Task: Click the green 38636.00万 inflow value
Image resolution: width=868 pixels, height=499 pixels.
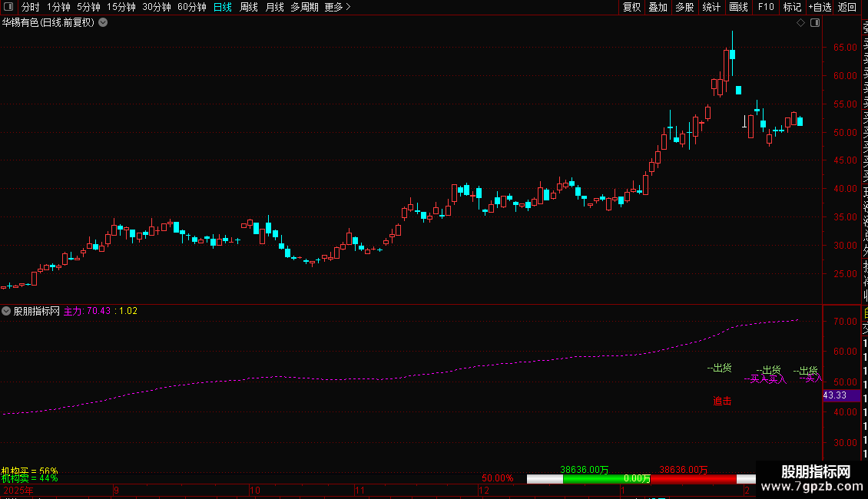Action: tap(585, 470)
